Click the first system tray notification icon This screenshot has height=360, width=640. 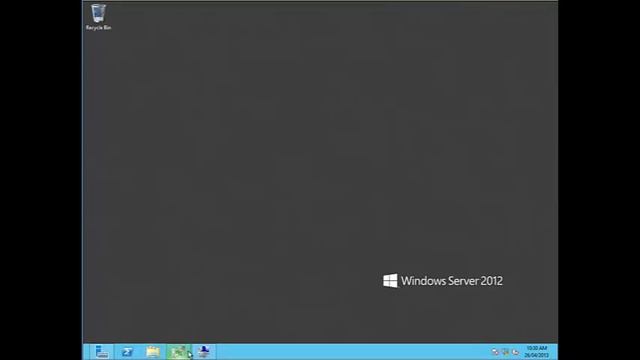coord(495,352)
